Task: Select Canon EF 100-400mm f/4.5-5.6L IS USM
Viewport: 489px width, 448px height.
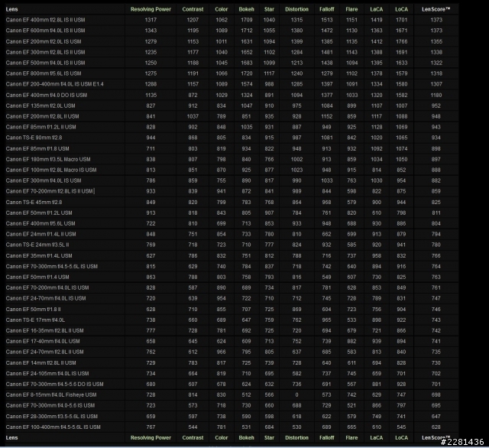Action: pyautogui.click(x=53, y=427)
